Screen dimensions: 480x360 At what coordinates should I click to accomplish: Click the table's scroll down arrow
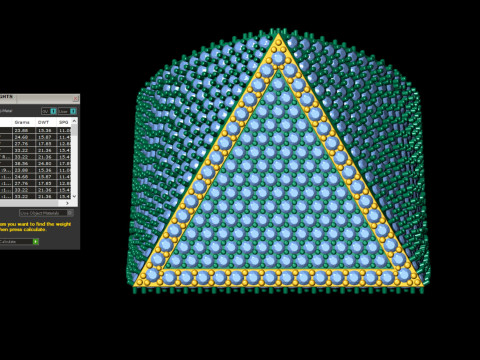click(74, 196)
